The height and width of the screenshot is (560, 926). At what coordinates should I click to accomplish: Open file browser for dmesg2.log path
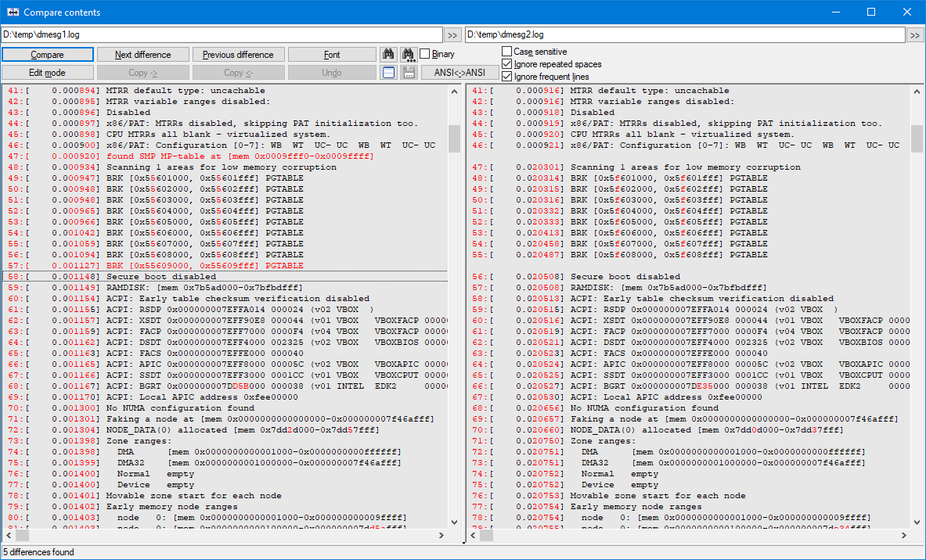pyautogui.click(x=915, y=35)
